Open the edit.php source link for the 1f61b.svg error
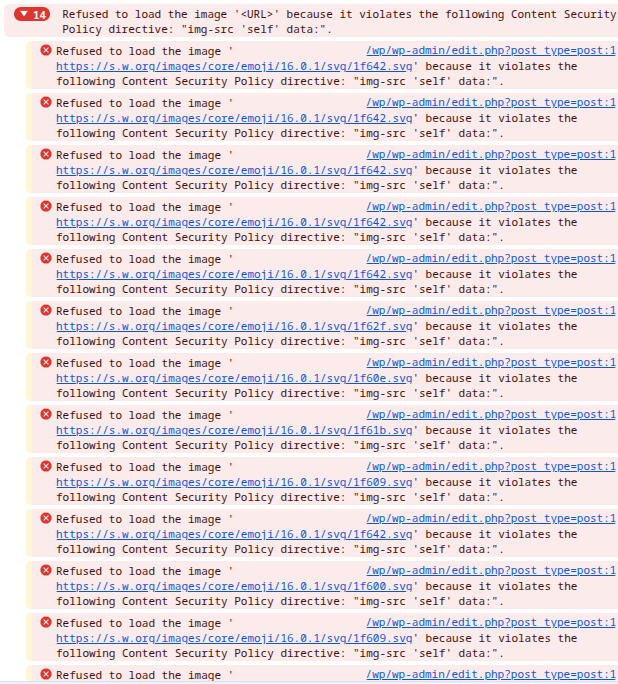This screenshot has width=618, height=684. [491, 414]
